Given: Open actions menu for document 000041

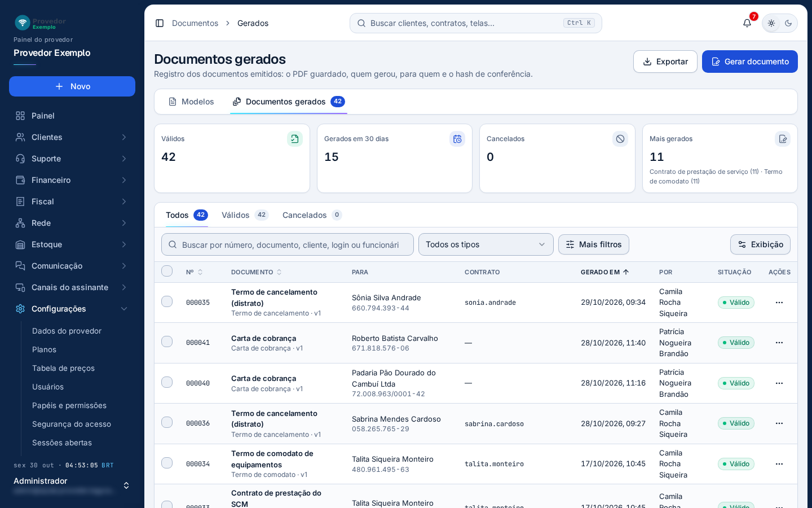Looking at the screenshot, I should 779,343.
